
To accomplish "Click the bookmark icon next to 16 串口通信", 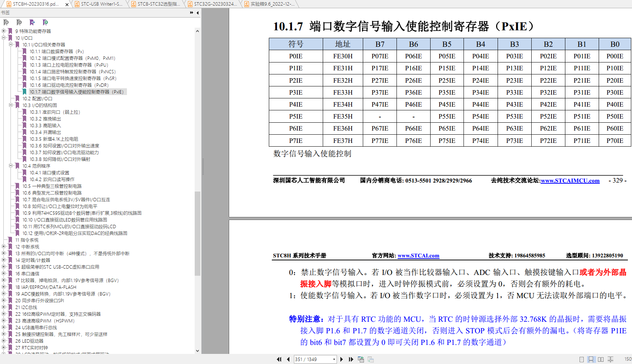I will 10,274.
